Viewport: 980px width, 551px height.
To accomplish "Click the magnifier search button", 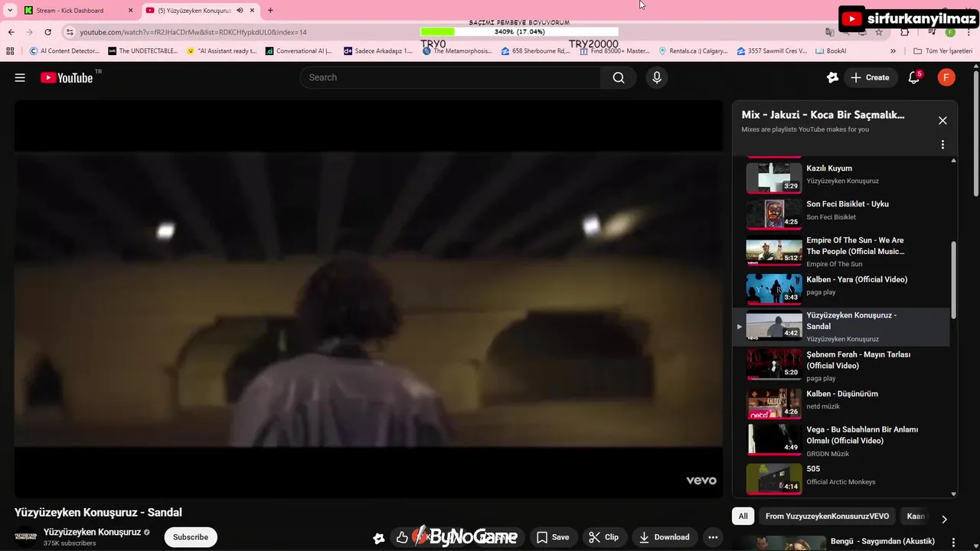I will (619, 77).
